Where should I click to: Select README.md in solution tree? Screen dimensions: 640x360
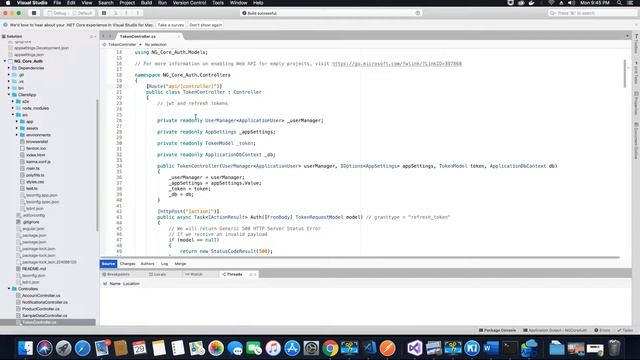(x=33, y=269)
